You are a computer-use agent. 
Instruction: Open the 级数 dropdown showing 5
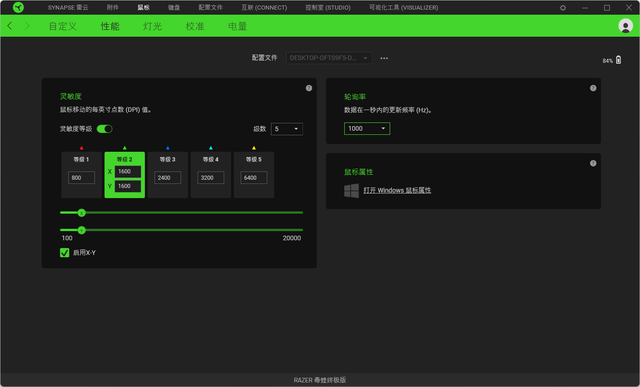287,129
